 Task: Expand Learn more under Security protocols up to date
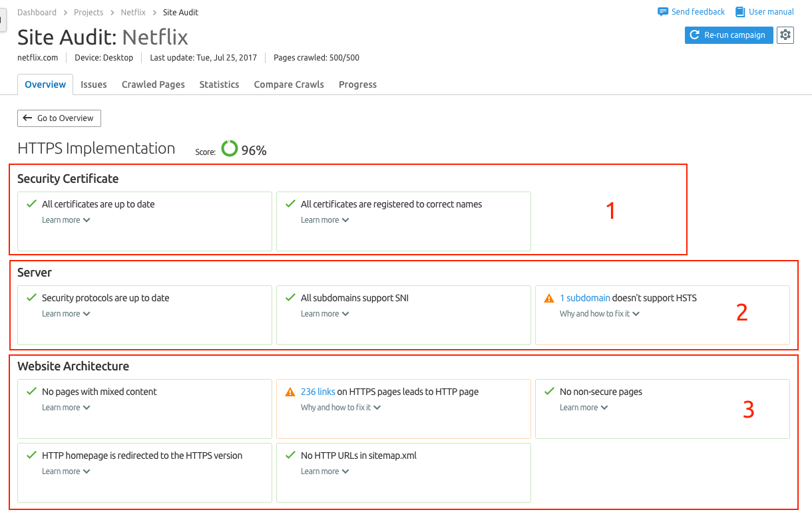66,314
